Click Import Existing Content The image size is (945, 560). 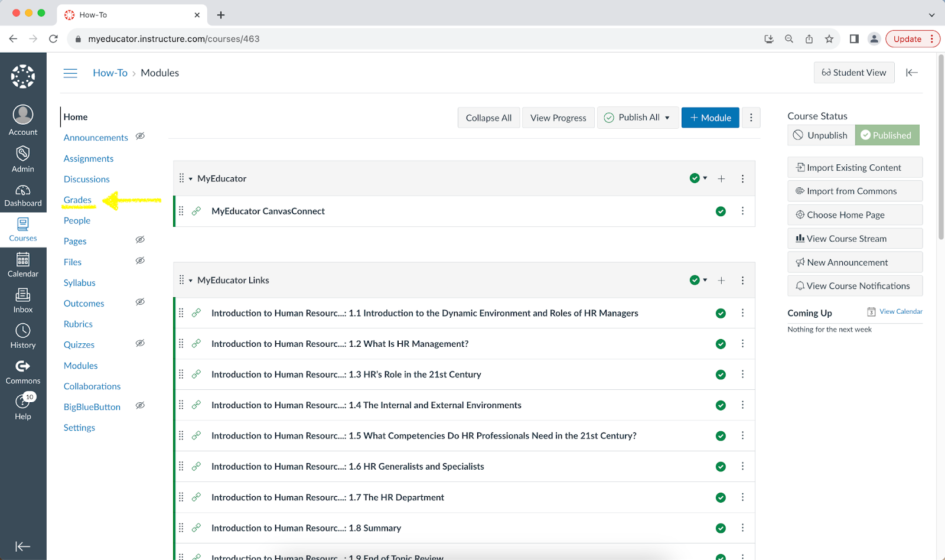[x=855, y=167]
